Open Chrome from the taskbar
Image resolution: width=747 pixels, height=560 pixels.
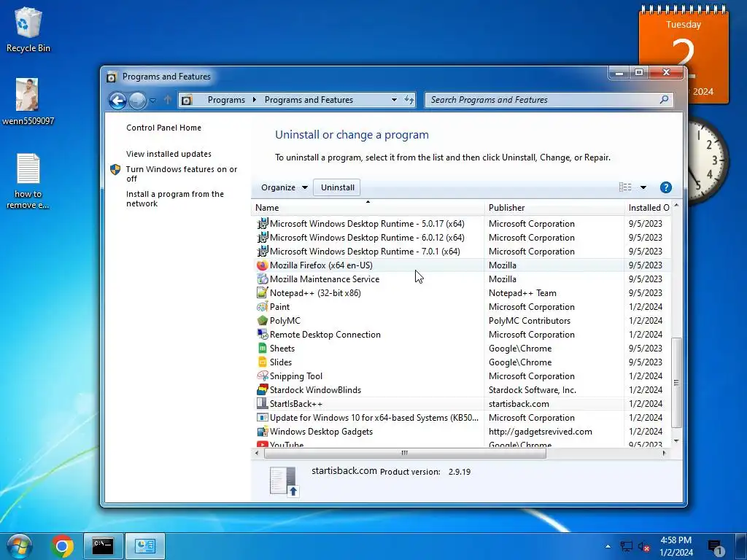coord(62,546)
